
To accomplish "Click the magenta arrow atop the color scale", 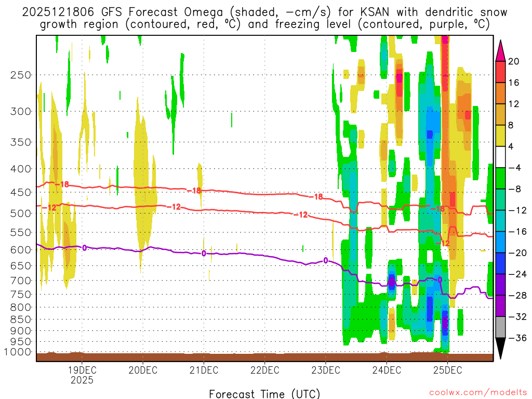I will [500, 51].
